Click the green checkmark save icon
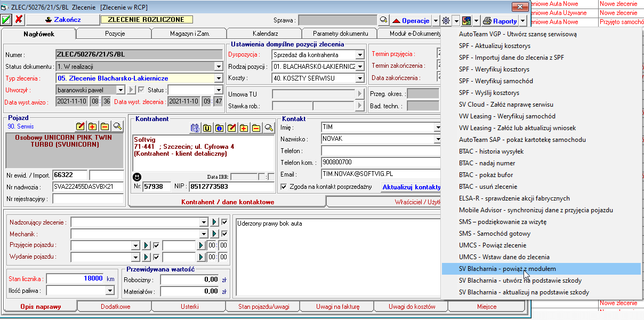Viewport: 644px width, 320px height. [6, 20]
